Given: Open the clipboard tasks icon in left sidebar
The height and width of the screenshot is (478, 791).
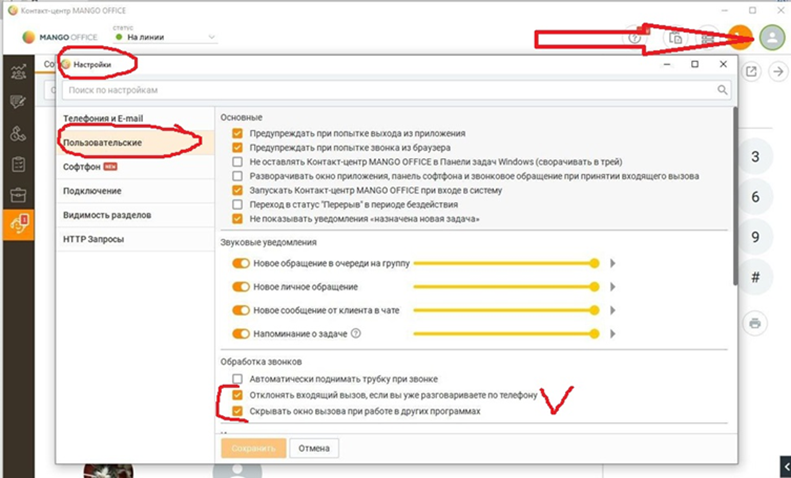Looking at the screenshot, I should [x=17, y=163].
